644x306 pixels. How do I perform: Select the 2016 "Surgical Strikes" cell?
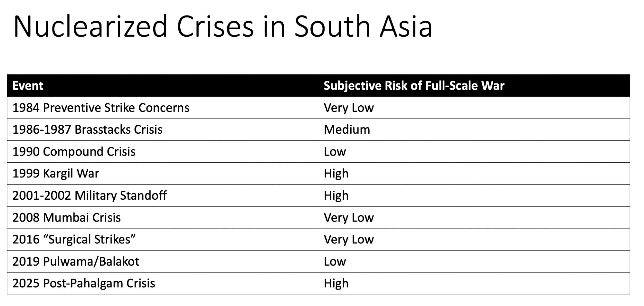[x=74, y=239]
